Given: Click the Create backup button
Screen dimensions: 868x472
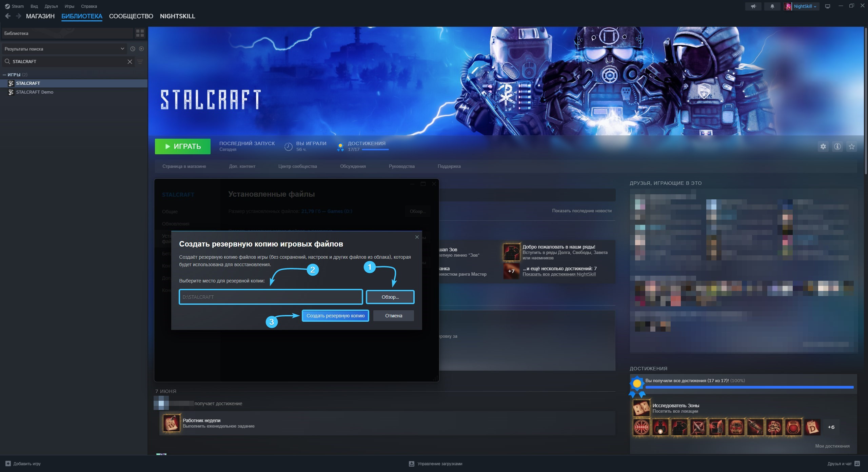Looking at the screenshot, I should point(335,316).
